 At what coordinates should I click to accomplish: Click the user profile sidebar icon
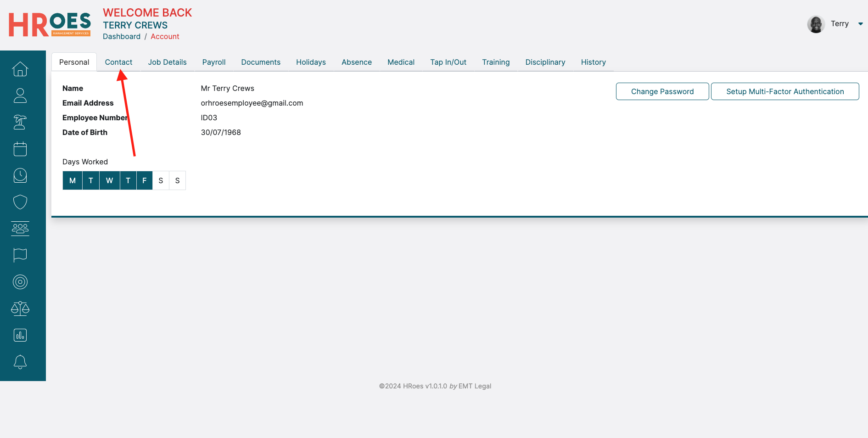click(x=20, y=95)
